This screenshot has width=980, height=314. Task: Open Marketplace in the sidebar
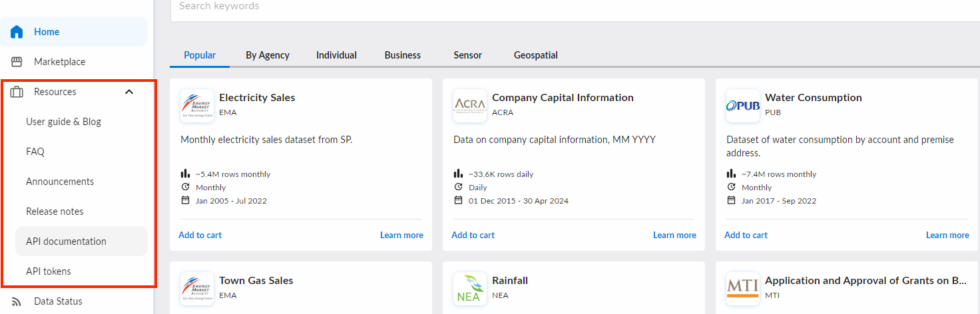tap(74, 62)
